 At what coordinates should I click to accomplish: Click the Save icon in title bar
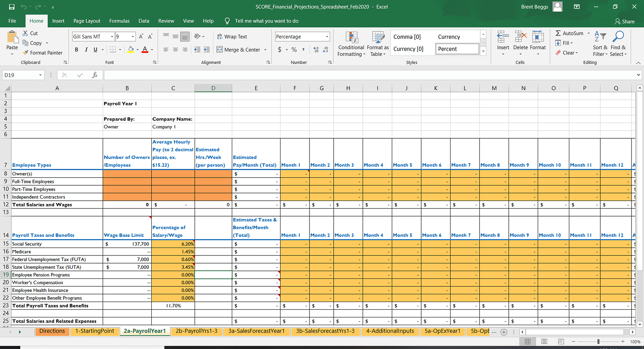12,7
